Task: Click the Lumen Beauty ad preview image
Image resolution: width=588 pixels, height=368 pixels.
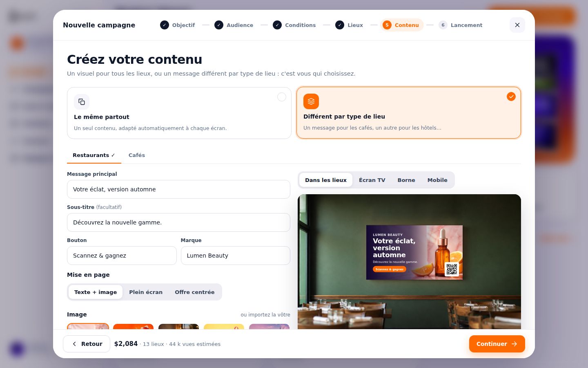Action: (414, 252)
